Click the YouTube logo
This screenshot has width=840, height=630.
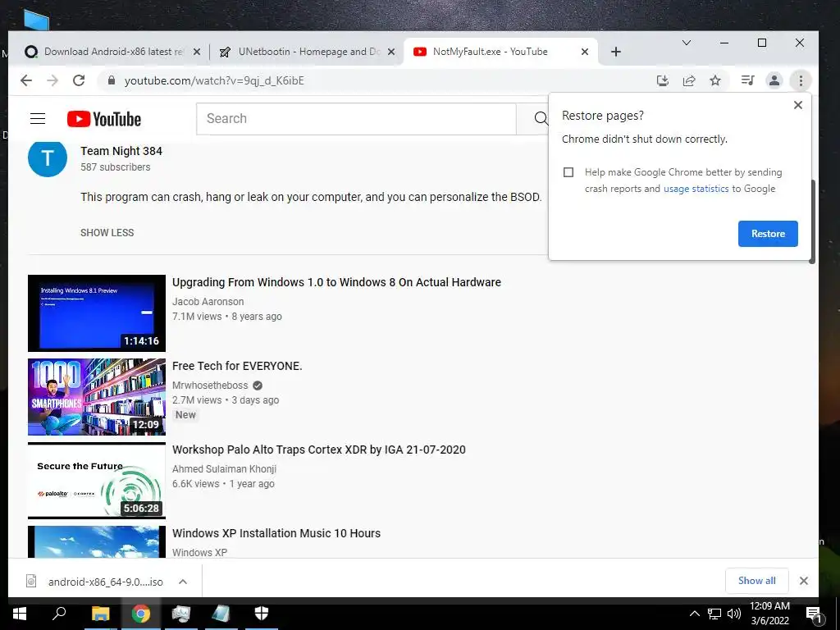coord(104,119)
